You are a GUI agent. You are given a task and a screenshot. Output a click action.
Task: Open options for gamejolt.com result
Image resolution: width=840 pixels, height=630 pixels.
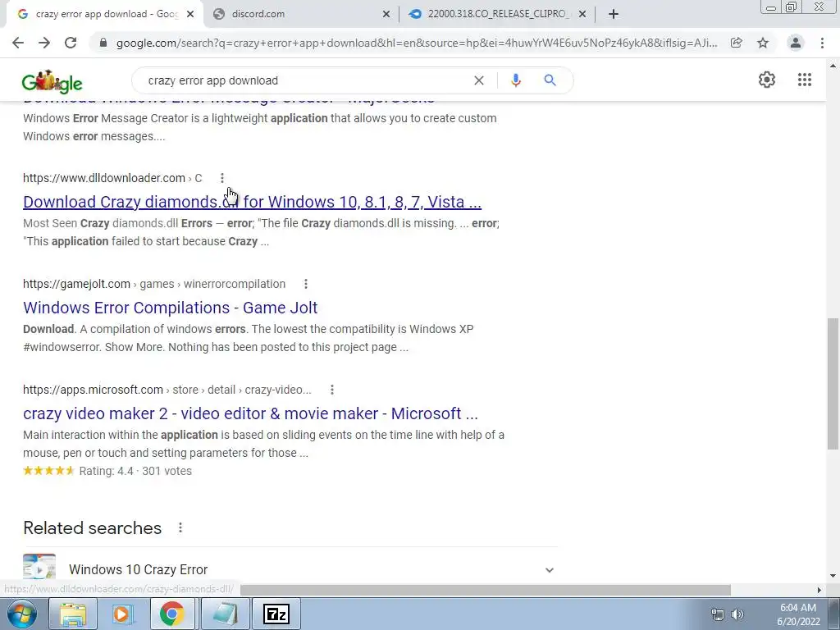point(306,284)
